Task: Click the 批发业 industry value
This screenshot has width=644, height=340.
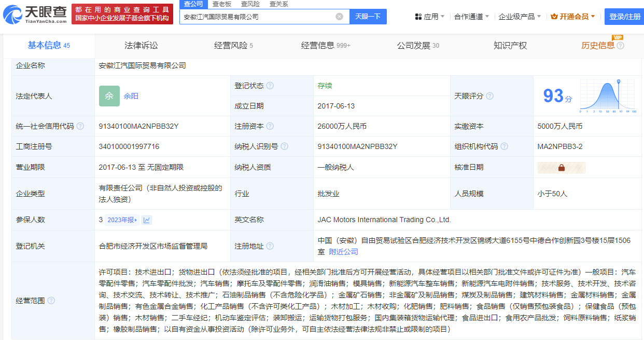Action: tap(329, 194)
